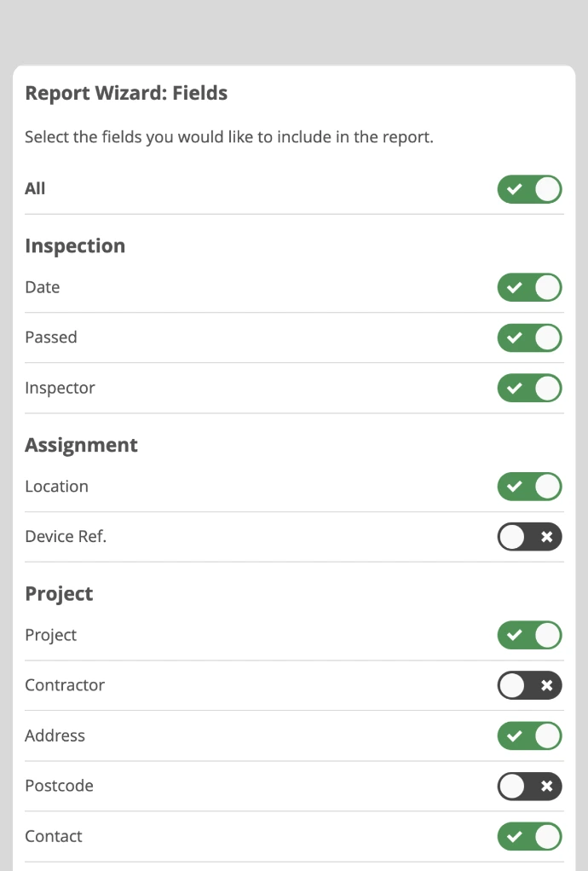Screen dimensions: 588x871
Task: Click the checkmark icon on the Address switch
Action: [x=515, y=735]
